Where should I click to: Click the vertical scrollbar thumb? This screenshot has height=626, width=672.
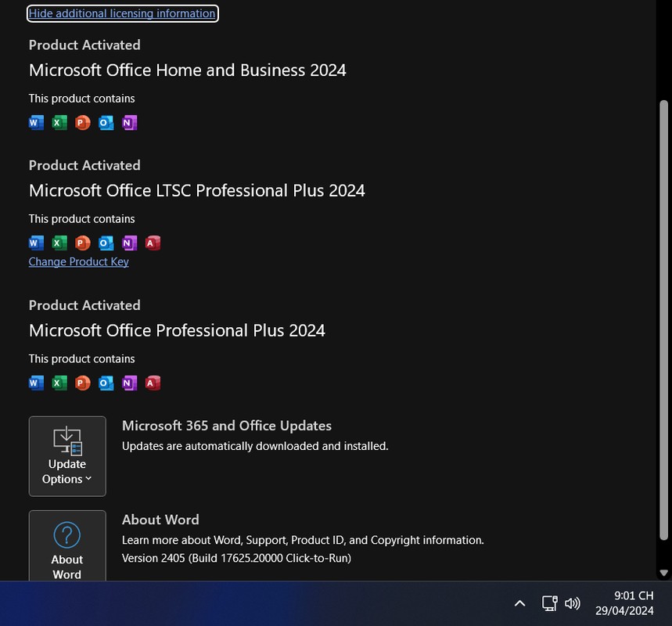(x=663, y=320)
